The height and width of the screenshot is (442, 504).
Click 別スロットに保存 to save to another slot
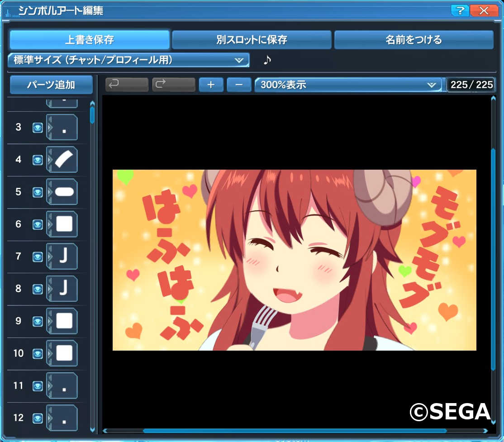point(252,39)
